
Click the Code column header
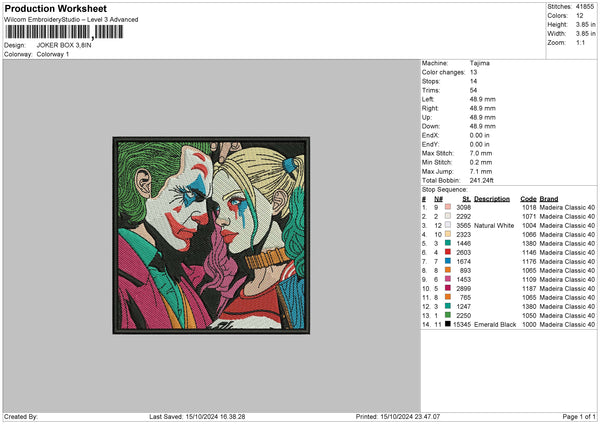click(x=528, y=199)
